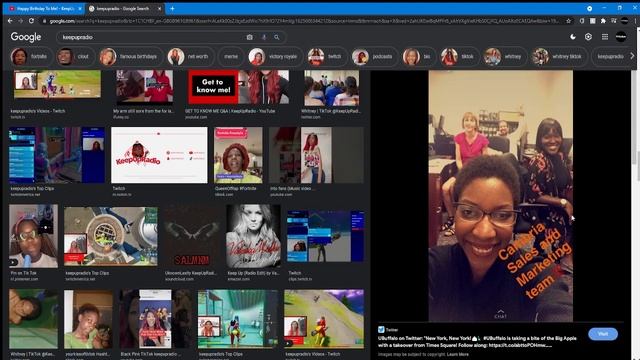640x360 pixels.
Task: Open the Google account profile avatar
Action: (621, 37)
